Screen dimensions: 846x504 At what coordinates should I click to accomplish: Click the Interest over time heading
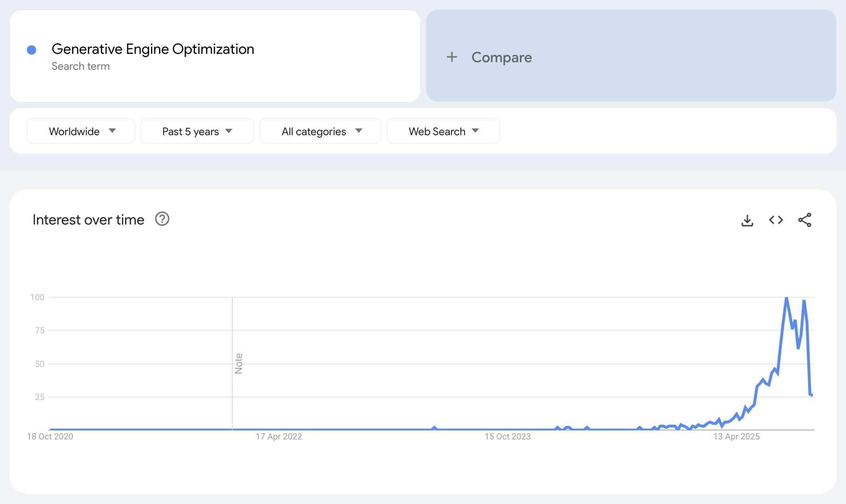88,220
